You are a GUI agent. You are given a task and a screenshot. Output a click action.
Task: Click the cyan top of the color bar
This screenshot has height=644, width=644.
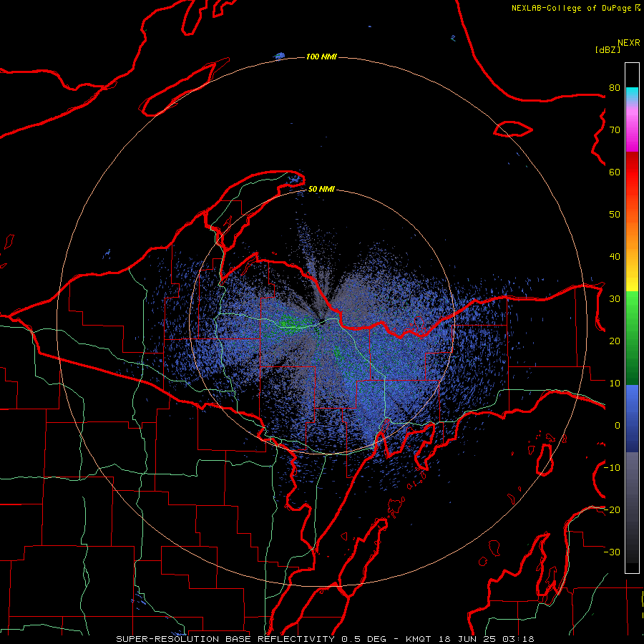pos(632,94)
